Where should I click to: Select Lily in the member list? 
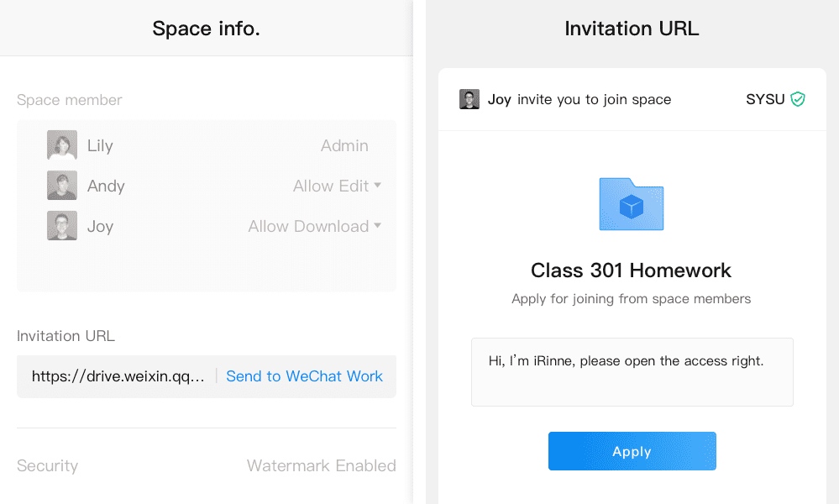[207, 145]
